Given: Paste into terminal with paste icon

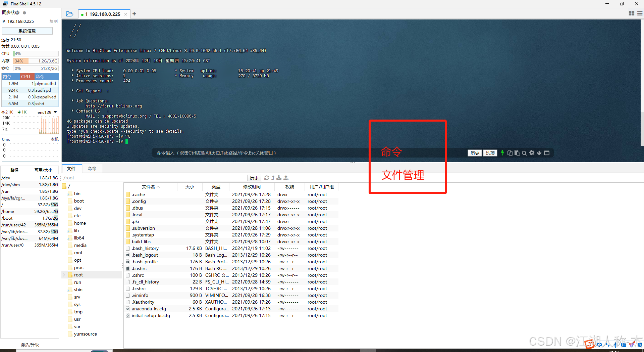Looking at the screenshot, I should click(x=517, y=153).
